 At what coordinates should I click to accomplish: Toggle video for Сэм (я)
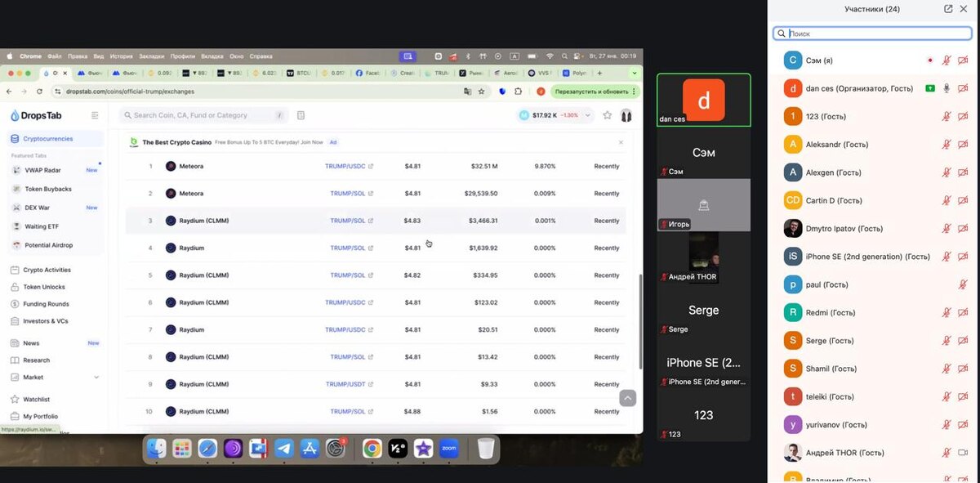tap(964, 60)
